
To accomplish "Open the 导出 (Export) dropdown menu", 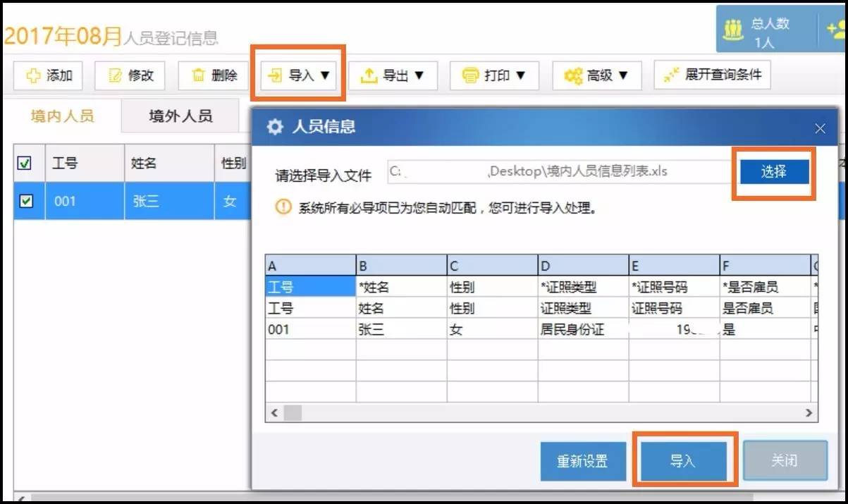I will click(x=393, y=76).
